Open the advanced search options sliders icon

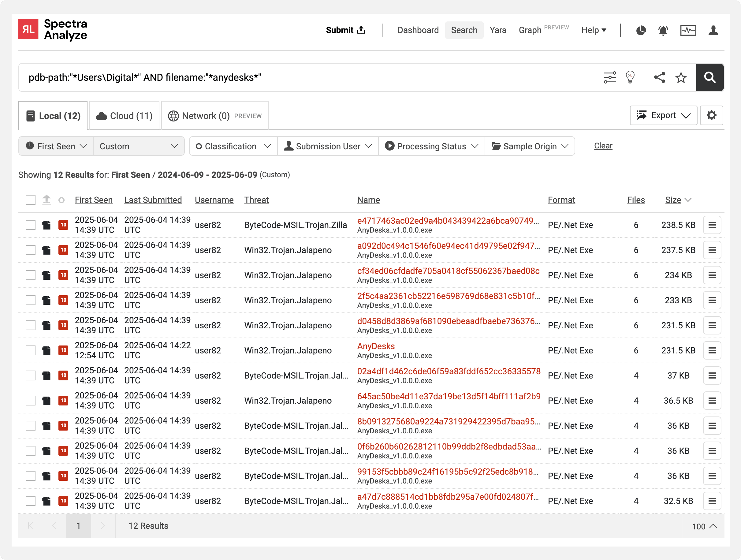tap(610, 77)
